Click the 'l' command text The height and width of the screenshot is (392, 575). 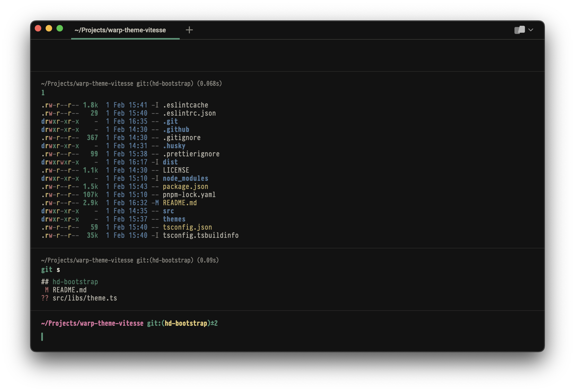[43, 93]
